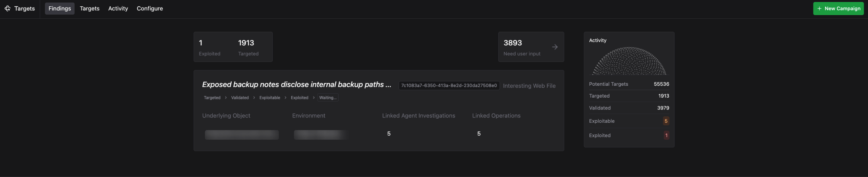Click the Targets title next to logo

tap(25, 8)
